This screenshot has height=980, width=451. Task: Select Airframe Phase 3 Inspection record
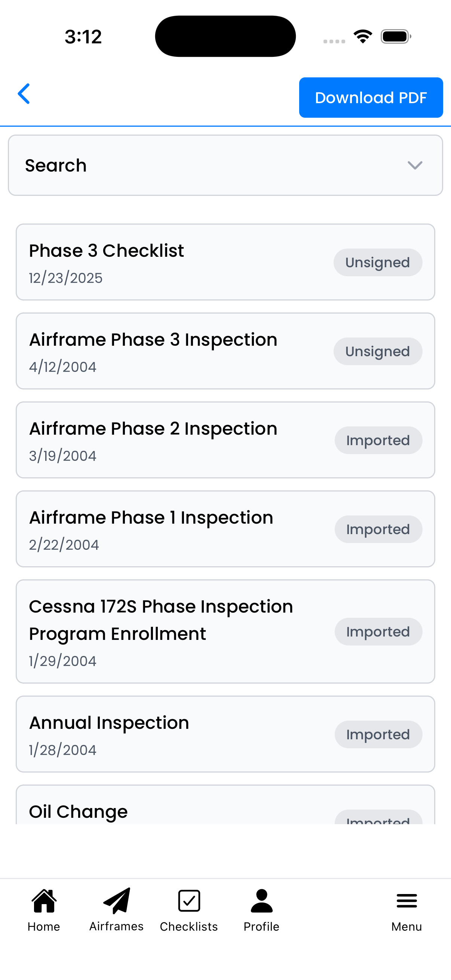coord(171,351)
